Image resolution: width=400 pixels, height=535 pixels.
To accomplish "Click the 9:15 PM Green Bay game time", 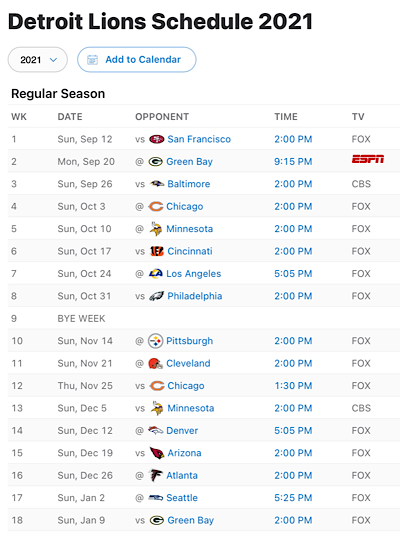I will (293, 162).
